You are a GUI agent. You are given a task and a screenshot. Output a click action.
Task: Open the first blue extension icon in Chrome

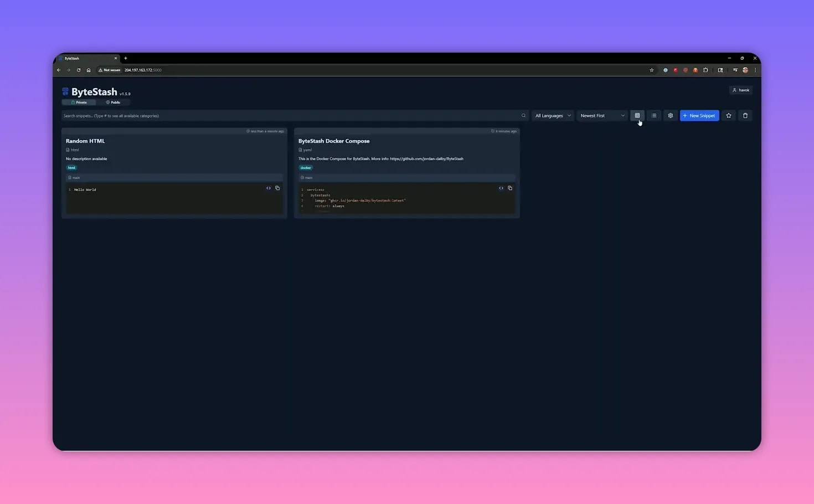point(665,70)
